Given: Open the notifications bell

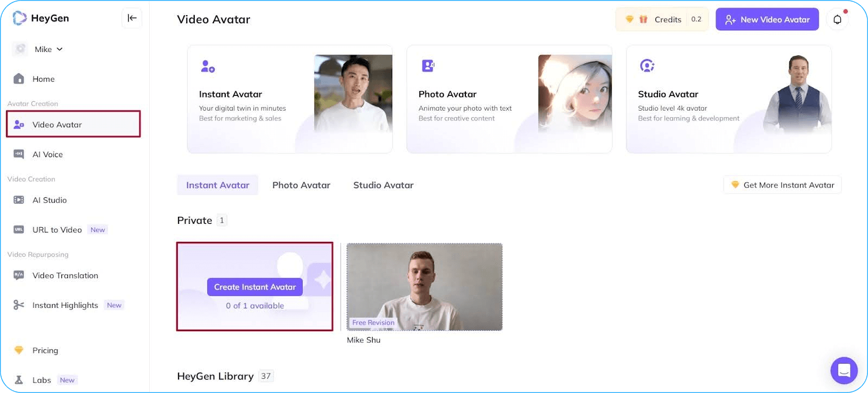Looking at the screenshot, I should click(837, 20).
